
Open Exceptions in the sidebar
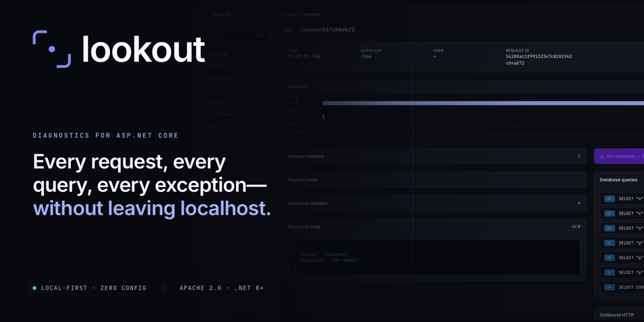233,78
